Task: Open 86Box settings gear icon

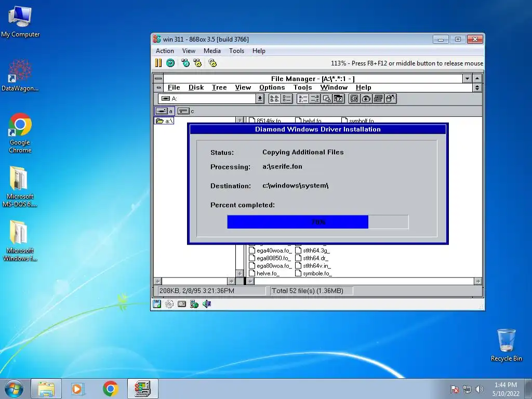Action: pyautogui.click(x=212, y=63)
